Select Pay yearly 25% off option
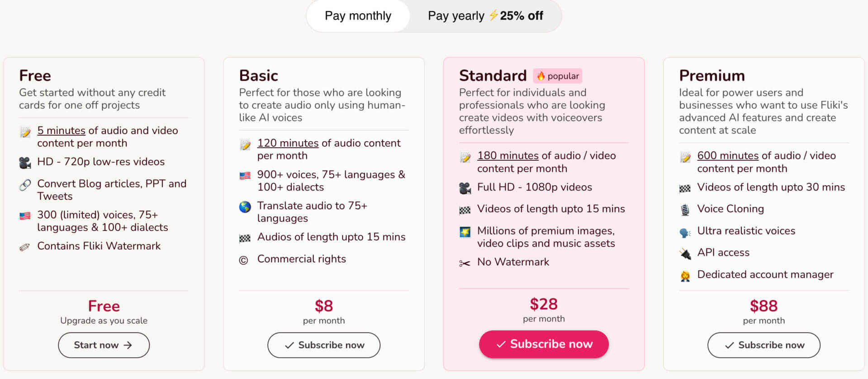Viewport: 868px width, 379px height. (x=485, y=16)
